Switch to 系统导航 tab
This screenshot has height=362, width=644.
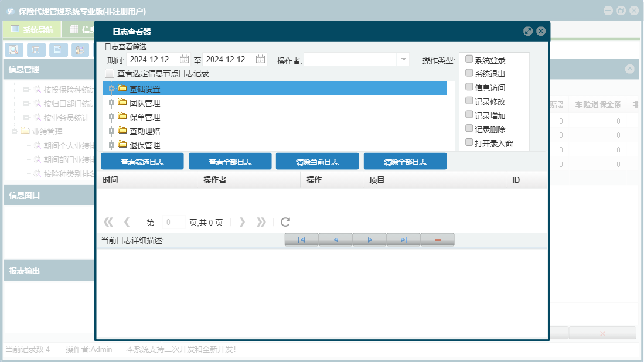[32, 29]
